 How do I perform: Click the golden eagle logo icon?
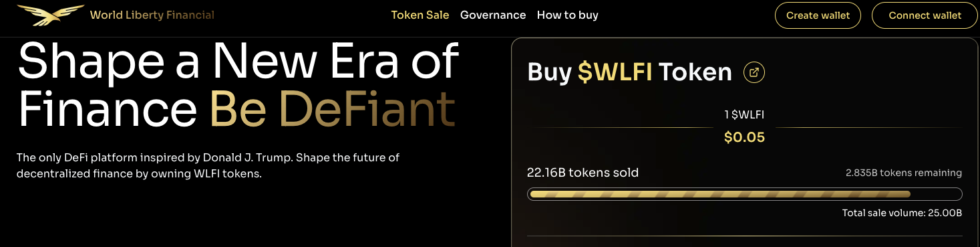click(x=51, y=15)
